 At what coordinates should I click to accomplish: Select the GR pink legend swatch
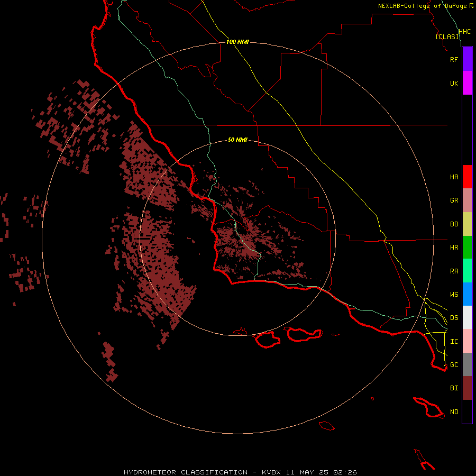click(x=467, y=200)
